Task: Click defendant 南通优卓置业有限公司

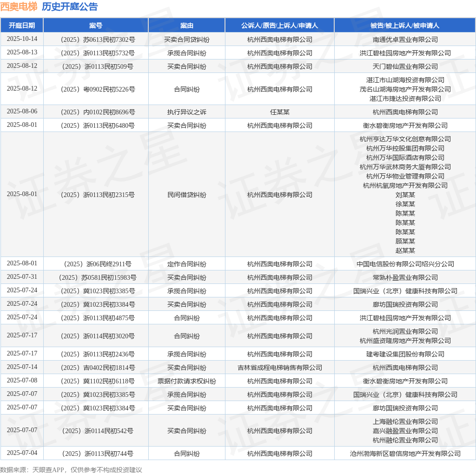Action: [x=405, y=40]
